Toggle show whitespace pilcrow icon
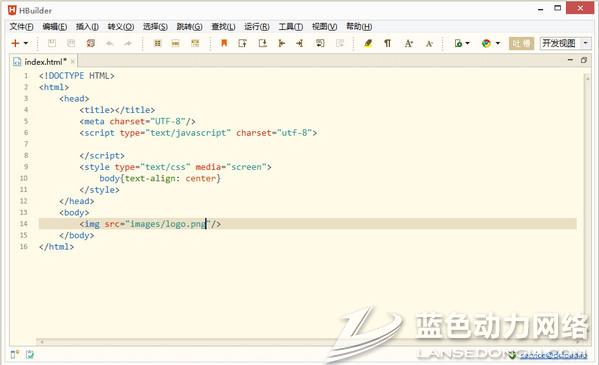 [x=387, y=43]
